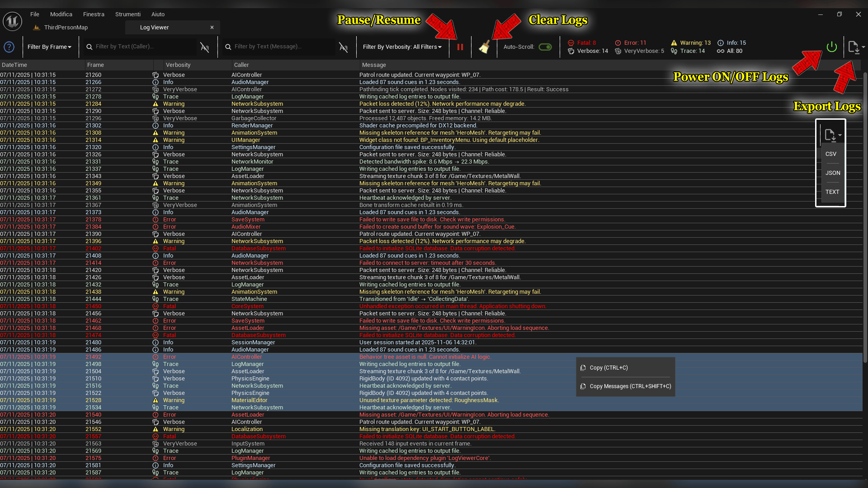Toggle case-sensitivity icon for Caller filter
868x488 pixels.
click(205, 47)
